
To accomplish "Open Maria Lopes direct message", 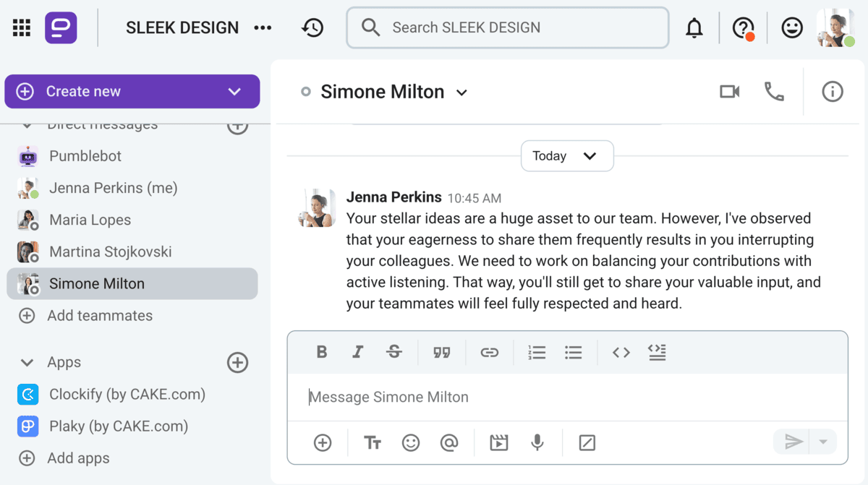I will coord(90,220).
